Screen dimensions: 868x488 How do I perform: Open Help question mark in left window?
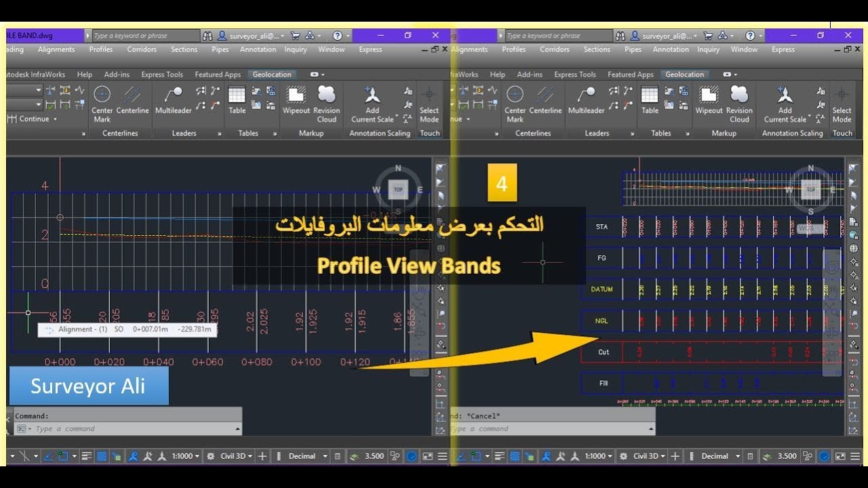click(337, 35)
